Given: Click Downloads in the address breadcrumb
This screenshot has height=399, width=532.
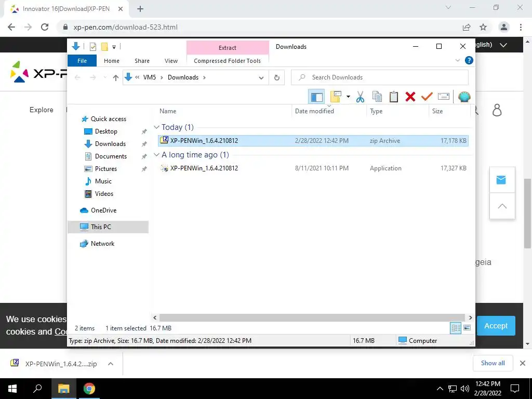Looking at the screenshot, I should click(183, 77).
